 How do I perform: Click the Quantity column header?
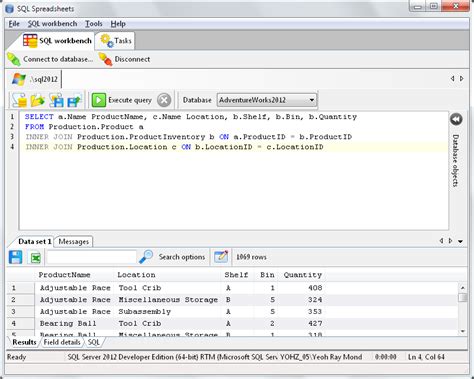click(x=303, y=275)
